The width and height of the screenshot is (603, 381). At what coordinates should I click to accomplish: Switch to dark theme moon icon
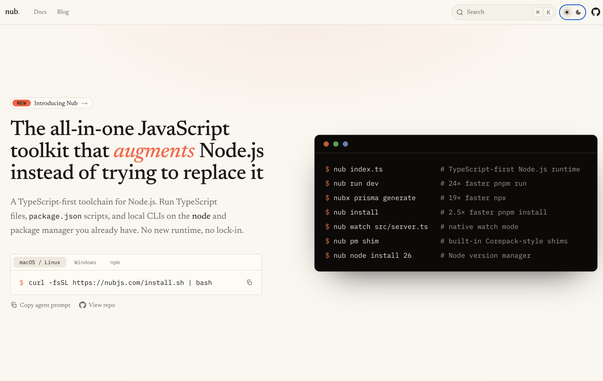578,12
